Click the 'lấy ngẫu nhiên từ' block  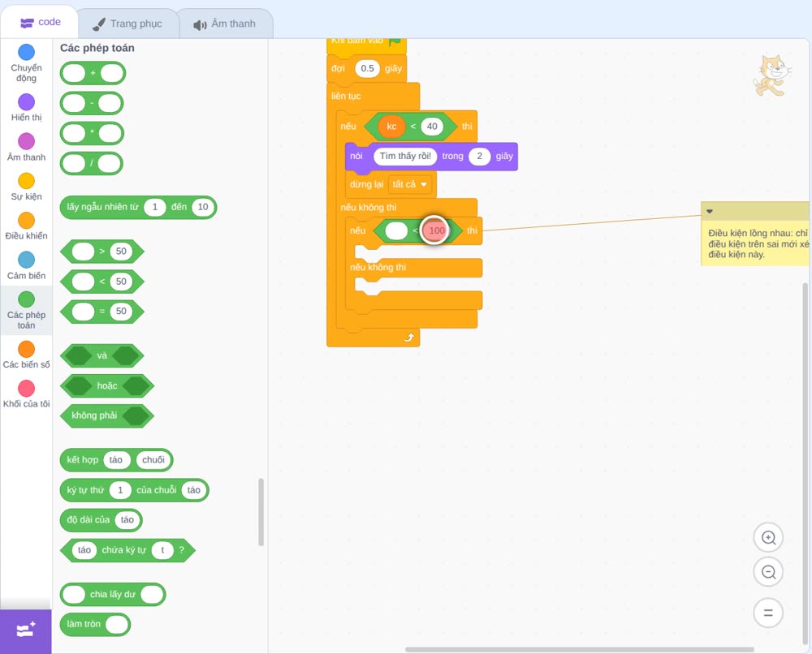coord(138,207)
